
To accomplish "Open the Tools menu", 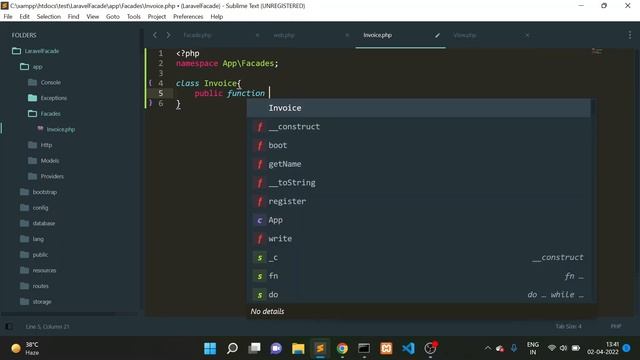I will click(x=133, y=17).
